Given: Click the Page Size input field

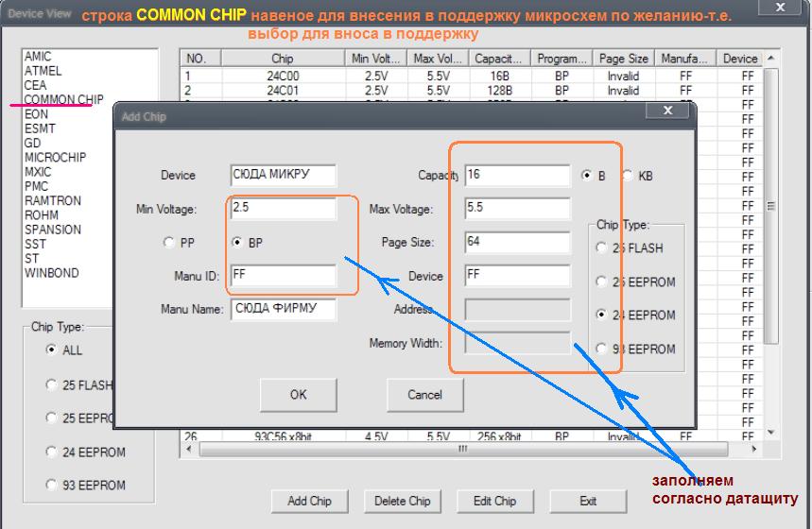Looking at the screenshot, I should [517, 242].
